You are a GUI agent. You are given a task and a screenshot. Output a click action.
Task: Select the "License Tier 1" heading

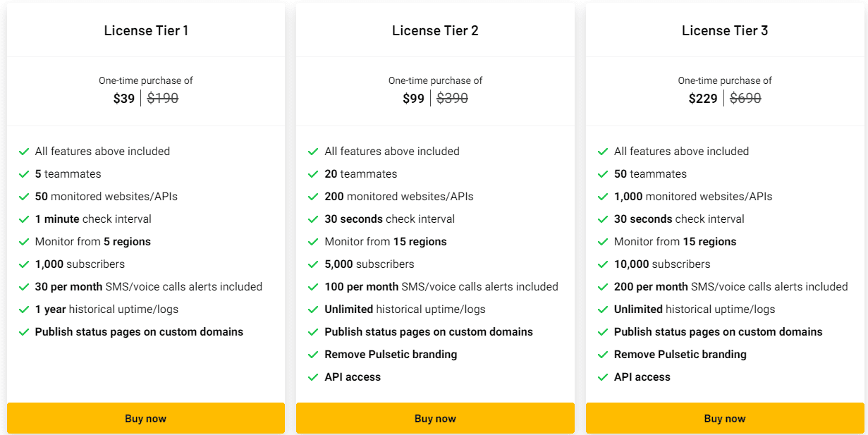pos(145,30)
